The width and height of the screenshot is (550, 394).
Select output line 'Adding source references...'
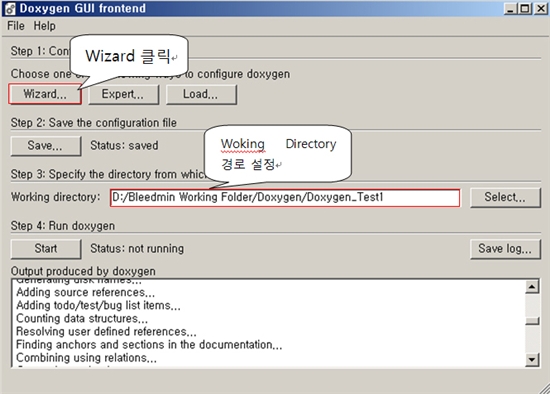[86, 292]
